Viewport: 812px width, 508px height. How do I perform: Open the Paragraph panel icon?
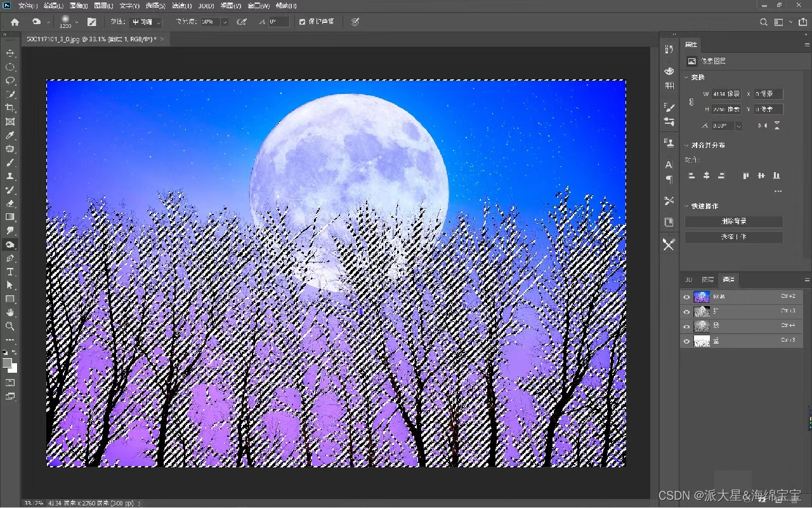click(669, 180)
